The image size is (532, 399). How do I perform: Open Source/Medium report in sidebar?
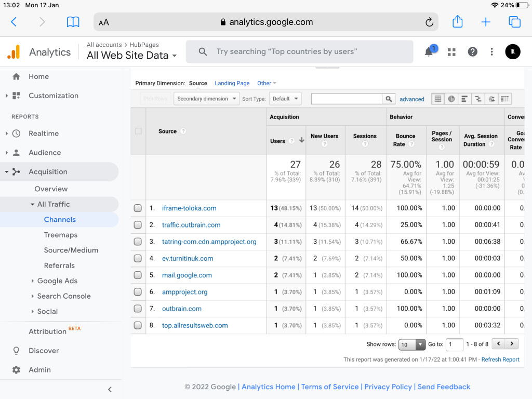pyautogui.click(x=71, y=250)
